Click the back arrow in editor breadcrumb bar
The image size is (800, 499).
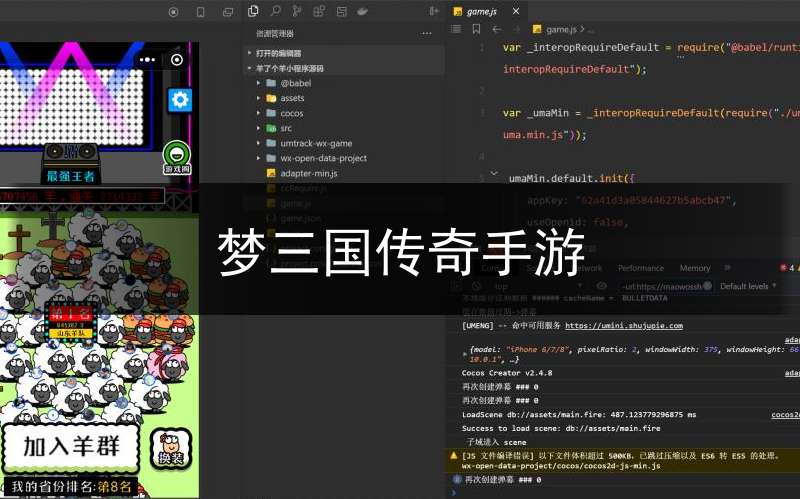click(496, 29)
